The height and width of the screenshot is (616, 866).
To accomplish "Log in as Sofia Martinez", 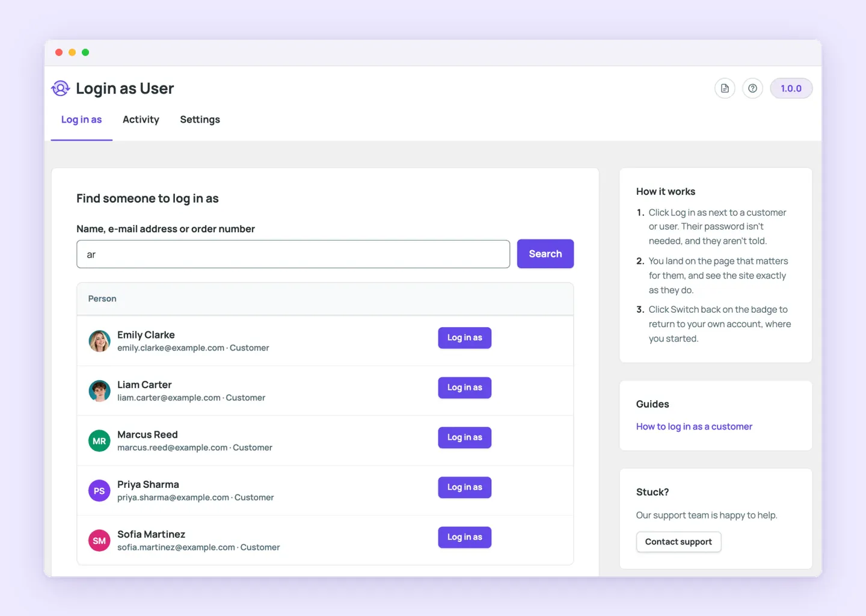I will tap(464, 537).
